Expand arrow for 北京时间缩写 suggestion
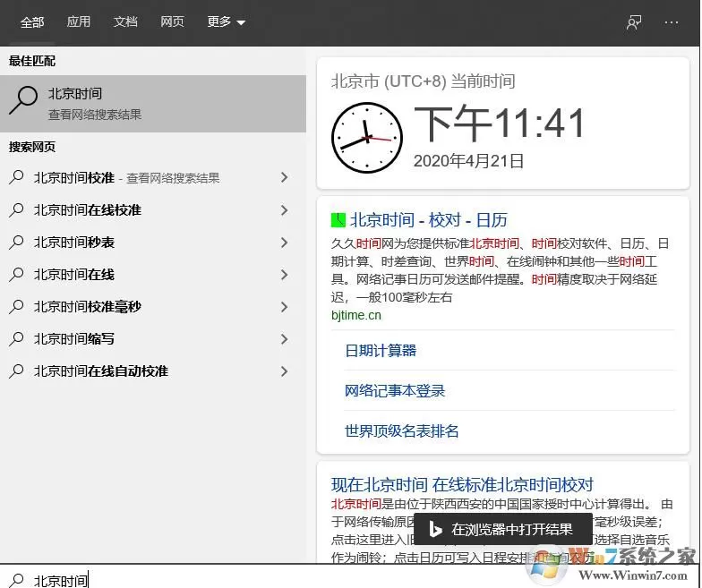This screenshot has height=588, width=702. click(284, 338)
